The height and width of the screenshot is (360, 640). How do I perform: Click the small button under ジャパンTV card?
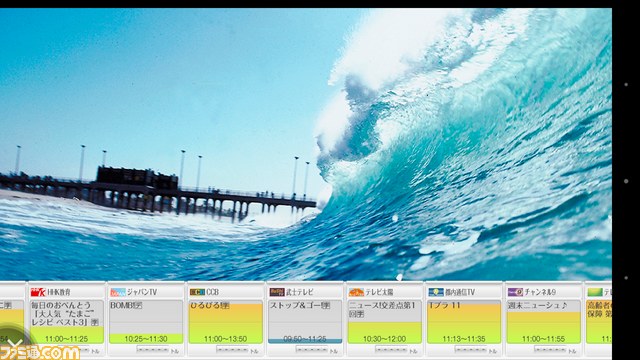pyautogui.click(x=153, y=349)
